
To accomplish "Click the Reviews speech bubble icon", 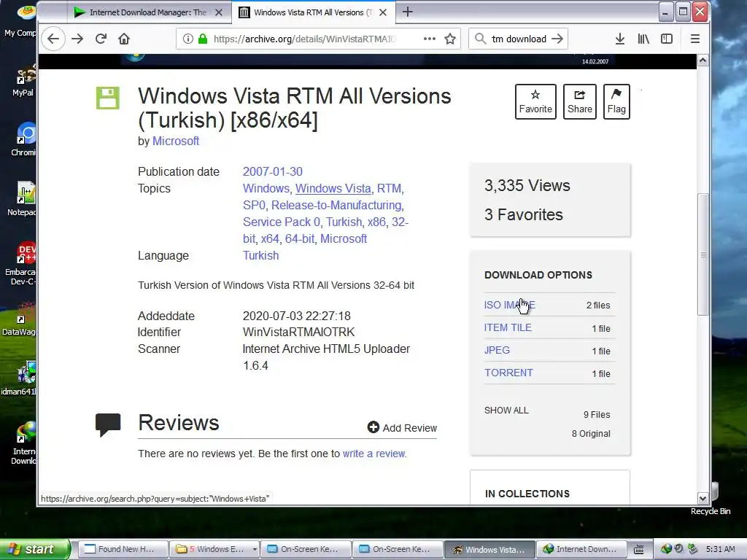I will (108, 425).
